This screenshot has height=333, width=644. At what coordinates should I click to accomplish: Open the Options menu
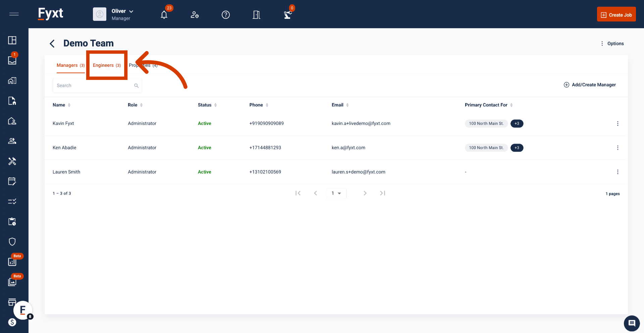click(612, 44)
